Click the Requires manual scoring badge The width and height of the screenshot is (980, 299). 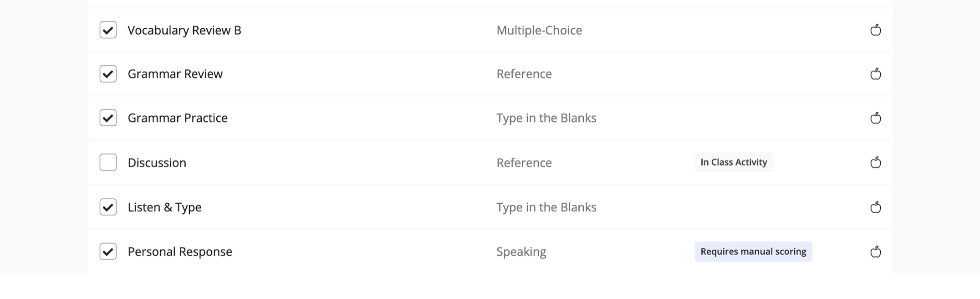[753, 252]
